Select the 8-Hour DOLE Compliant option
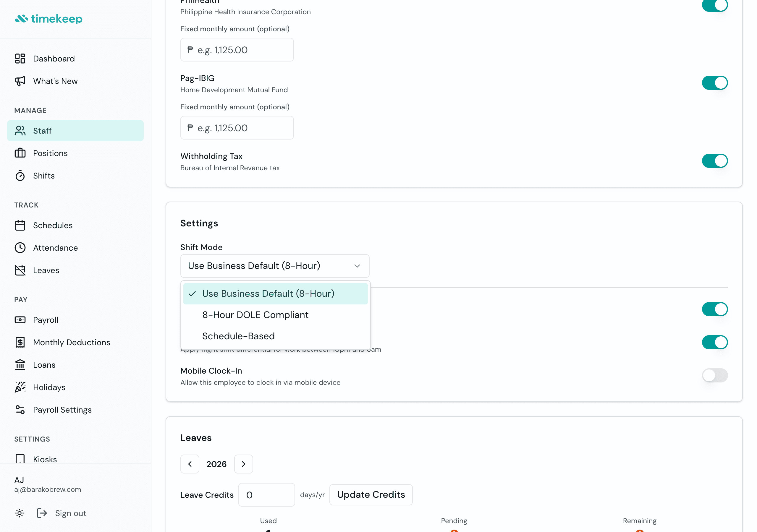 (255, 315)
